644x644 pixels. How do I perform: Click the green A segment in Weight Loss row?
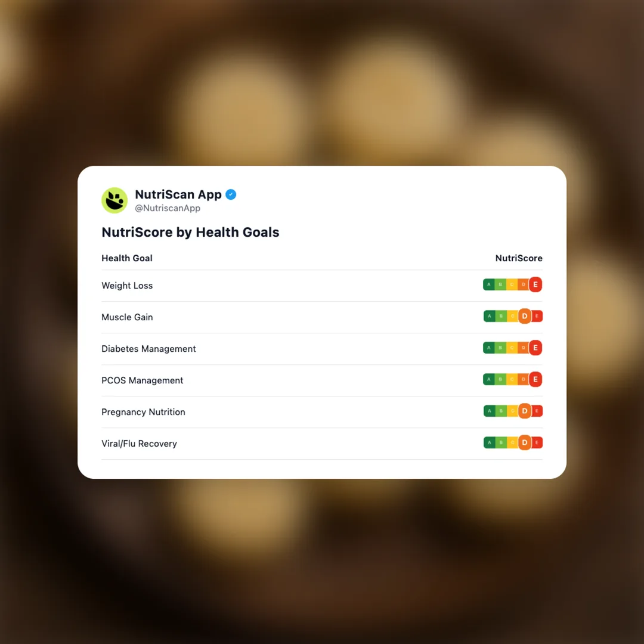[489, 285]
